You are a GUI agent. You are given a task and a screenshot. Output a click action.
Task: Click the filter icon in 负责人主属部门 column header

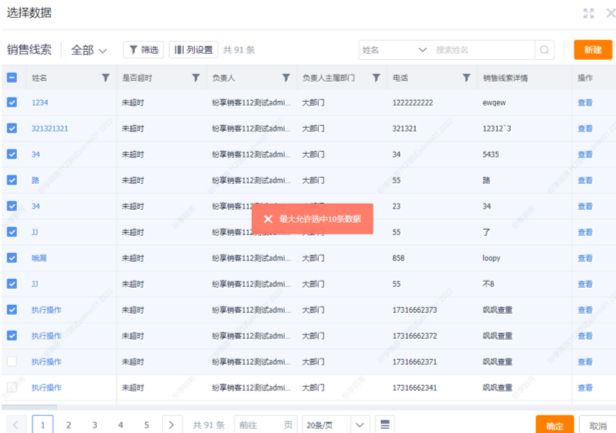[376, 77]
